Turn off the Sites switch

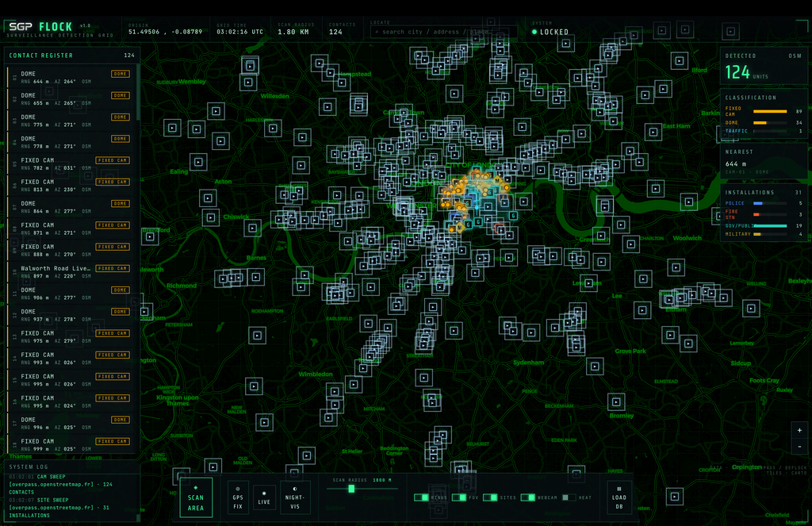point(490,497)
